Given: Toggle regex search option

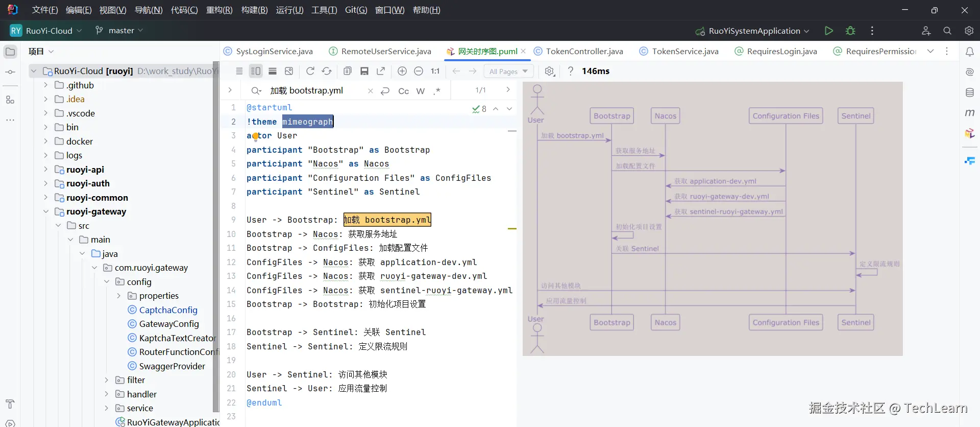Looking at the screenshot, I should pos(437,91).
